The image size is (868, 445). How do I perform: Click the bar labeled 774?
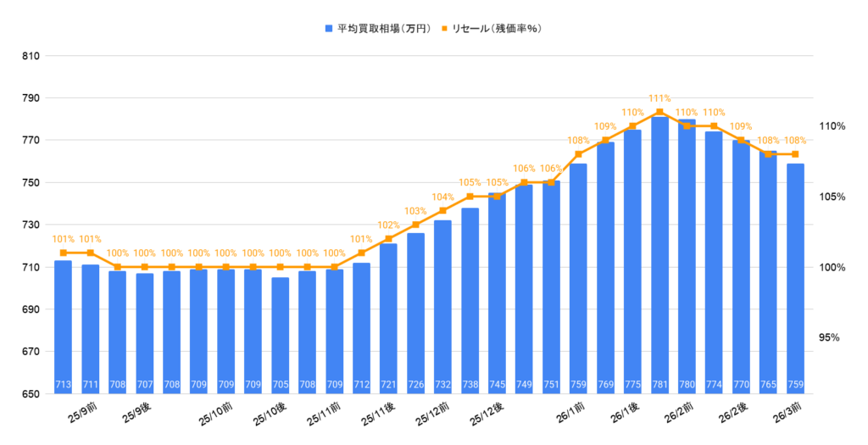(714, 263)
